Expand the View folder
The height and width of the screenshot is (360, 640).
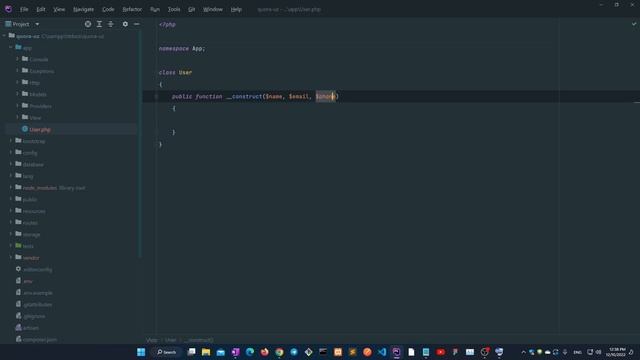coord(17,118)
